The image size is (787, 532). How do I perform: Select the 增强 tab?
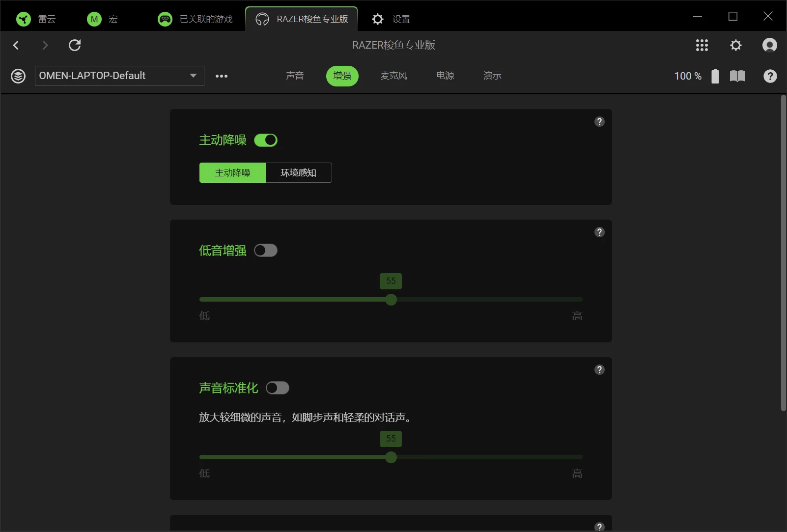click(342, 76)
